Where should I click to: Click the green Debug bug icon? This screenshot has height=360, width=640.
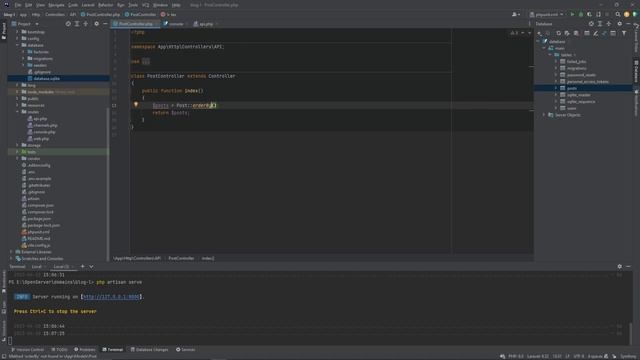[581, 14]
